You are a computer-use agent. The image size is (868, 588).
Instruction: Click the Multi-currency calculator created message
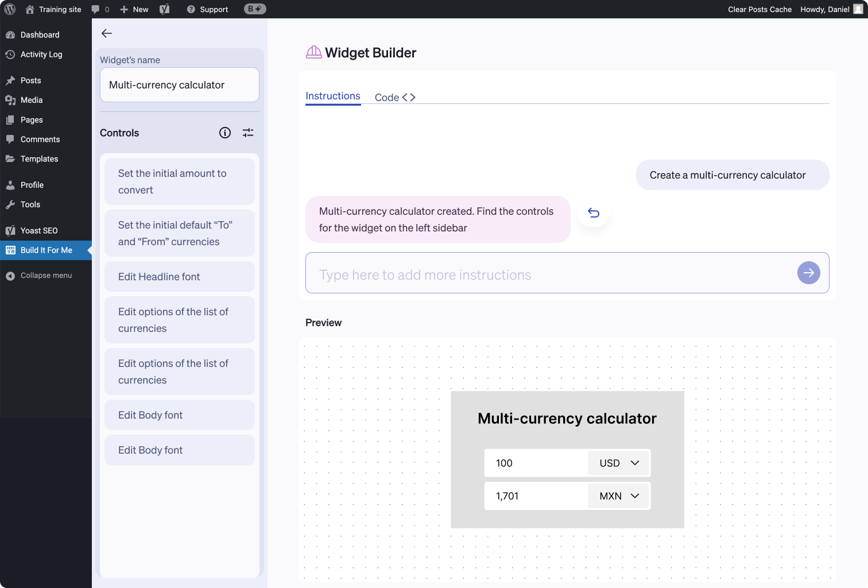(438, 219)
